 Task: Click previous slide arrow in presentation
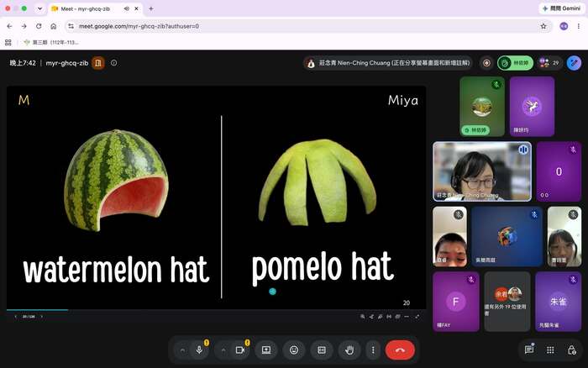coord(15,317)
